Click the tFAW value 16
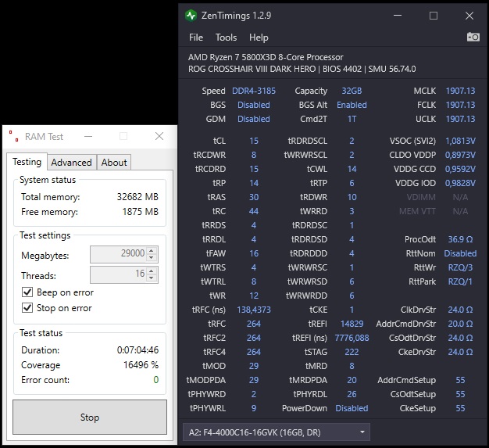Screen dimensions: 489x448 click(x=254, y=253)
